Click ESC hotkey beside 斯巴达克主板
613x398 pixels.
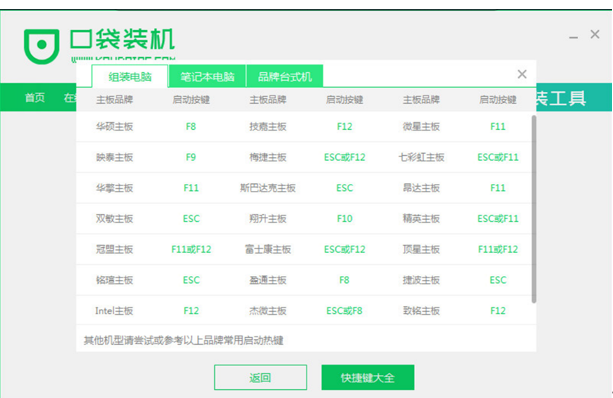point(344,188)
